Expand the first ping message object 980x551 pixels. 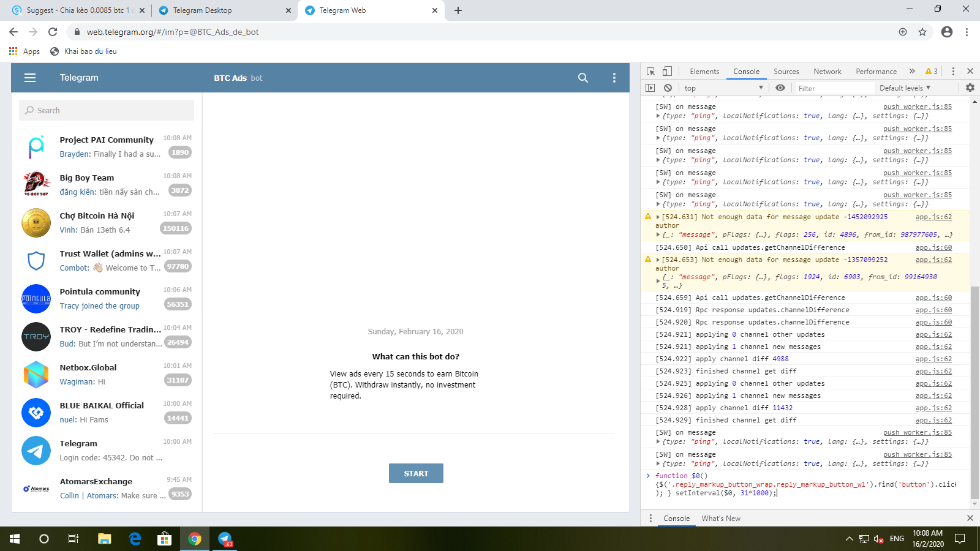coord(658,116)
